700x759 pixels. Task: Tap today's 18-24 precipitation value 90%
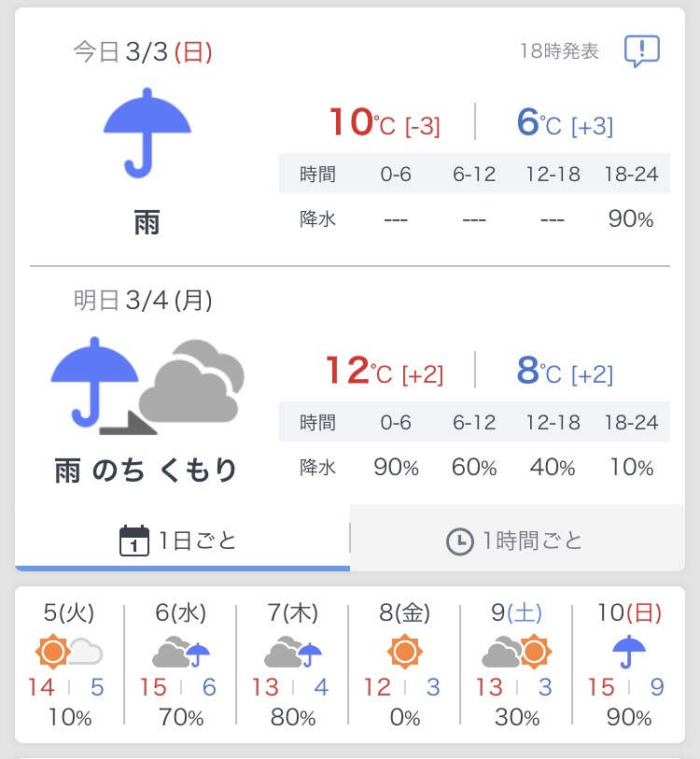[630, 219]
